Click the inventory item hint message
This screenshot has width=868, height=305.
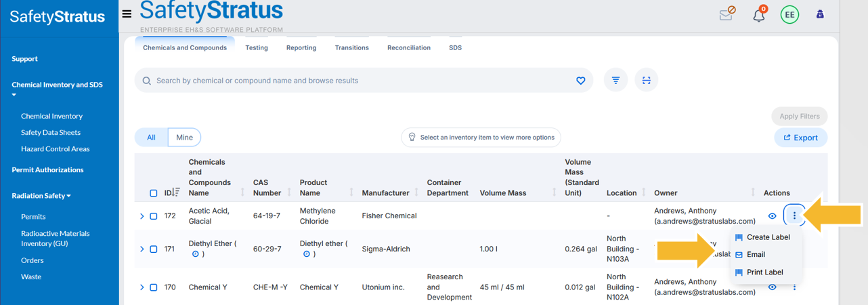(x=481, y=137)
